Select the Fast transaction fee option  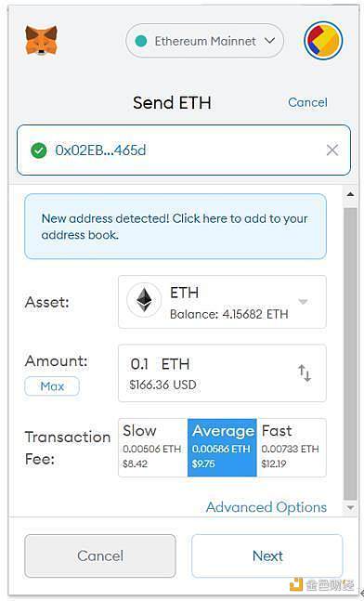(292, 448)
